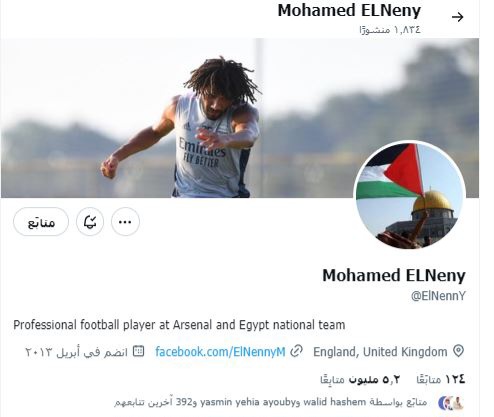Open the facebook.com/ElNennyM link
The width and height of the screenshot is (494, 417).
click(x=220, y=352)
